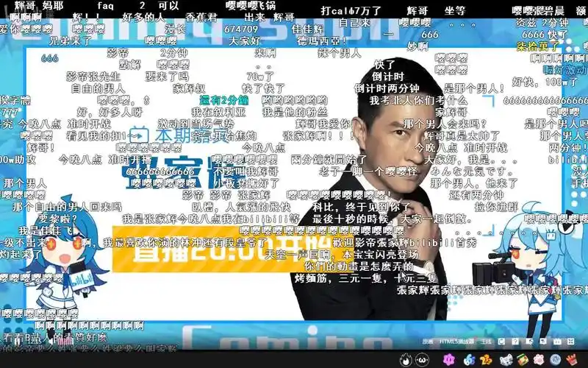Expand the 主线 stream line selector

(486, 342)
